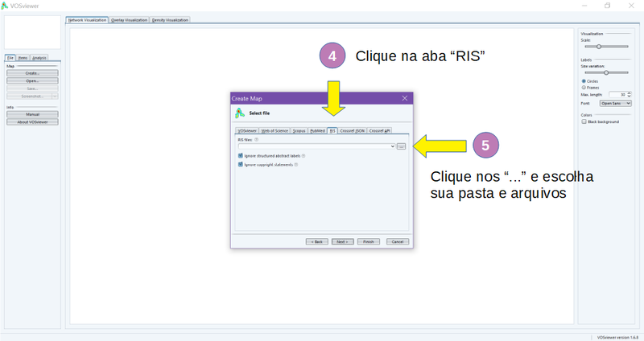Screen dimensions: 644x341
Task: Select the Circles radio button
Action: coord(584,81)
